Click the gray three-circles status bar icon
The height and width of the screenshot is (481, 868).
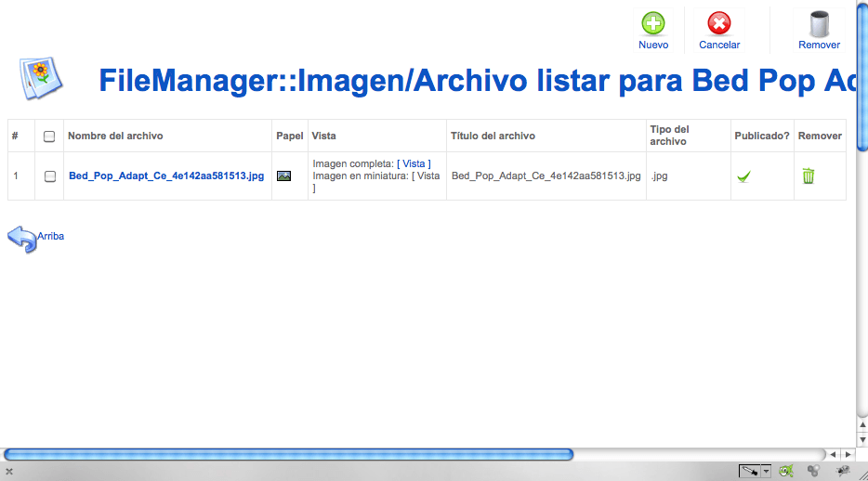813,471
